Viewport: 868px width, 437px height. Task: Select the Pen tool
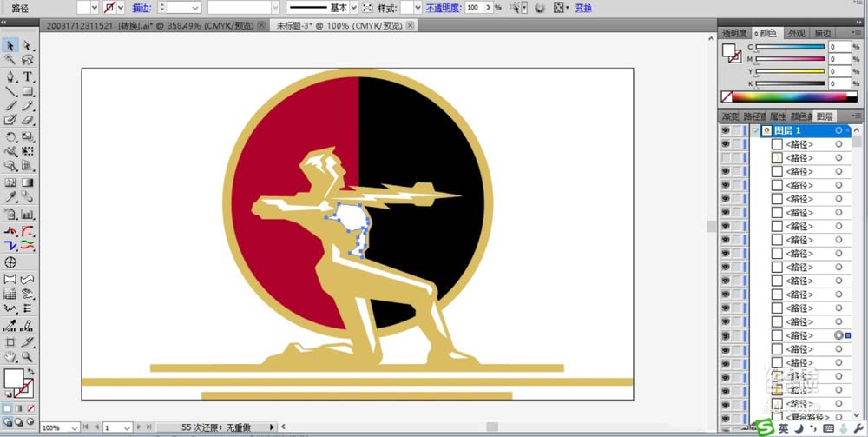tap(10, 76)
